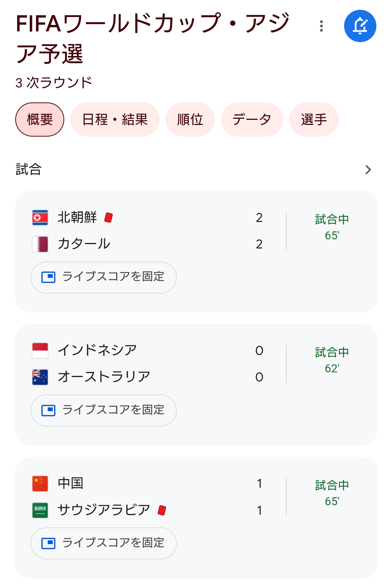This screenshot has height=587, width=392.
Task: Click the Saudi Arabia flag icon
Action: click(x=40, y=510)
